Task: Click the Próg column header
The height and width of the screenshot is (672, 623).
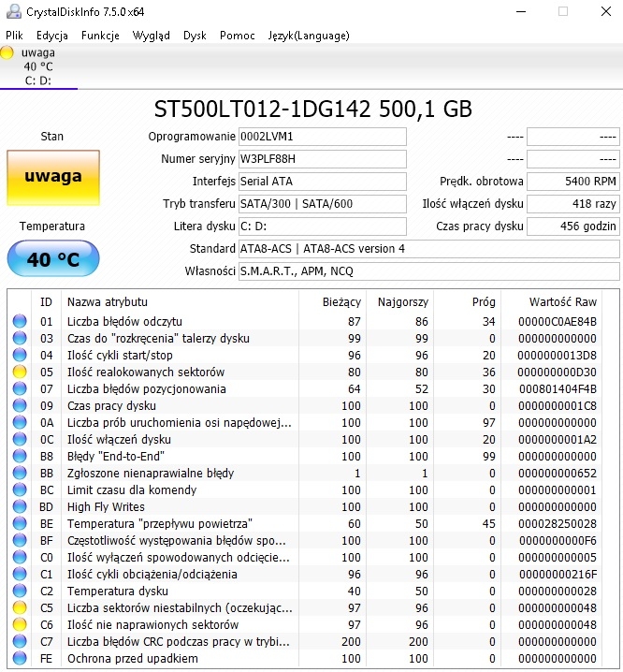Action: tap(468, 302)
